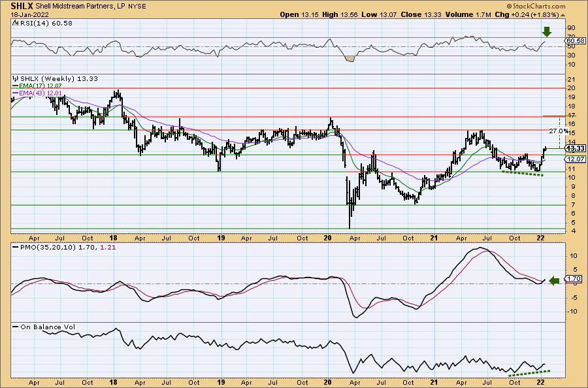
Task: Click the red 1.21 PMO signal value
Action: (108, 248)
